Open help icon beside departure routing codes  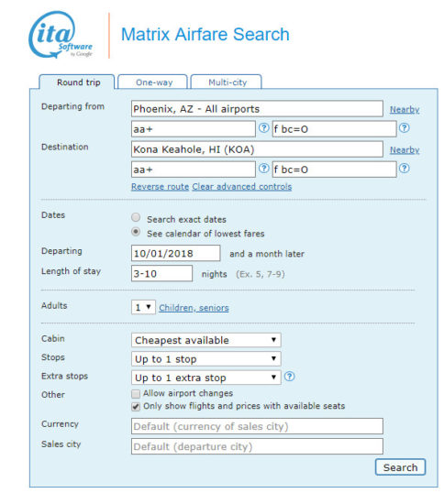(264, 128)
